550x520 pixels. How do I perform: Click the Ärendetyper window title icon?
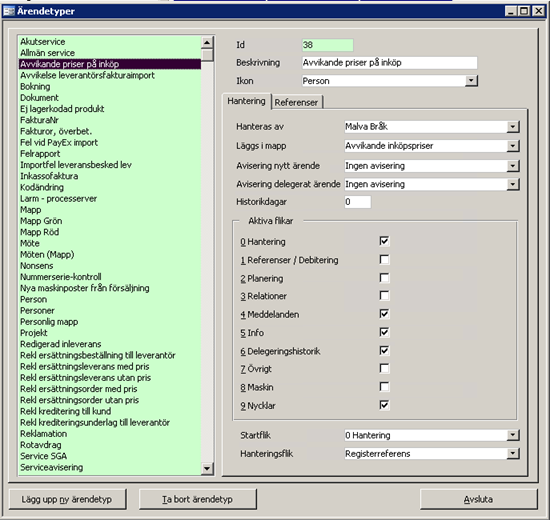pyautogui.click(x=9, y=11)
